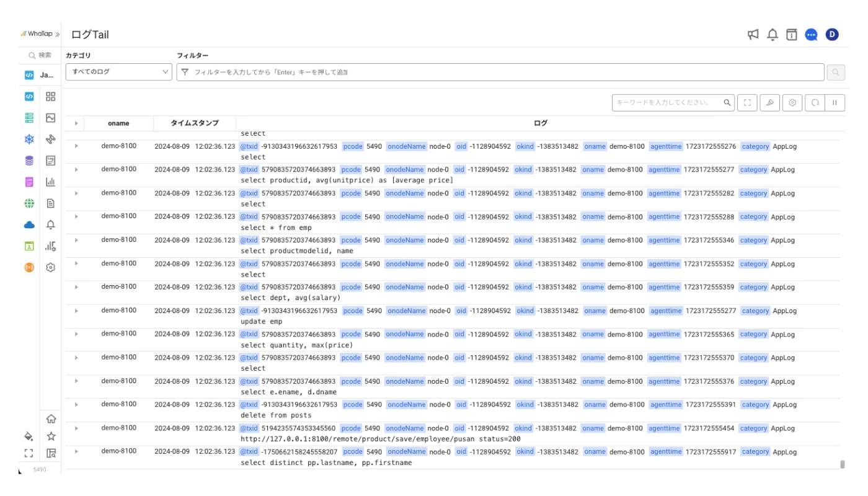The height and width of the screenshot is (496, 868).
Task: Select the green browser user icon
Action: 29,246
